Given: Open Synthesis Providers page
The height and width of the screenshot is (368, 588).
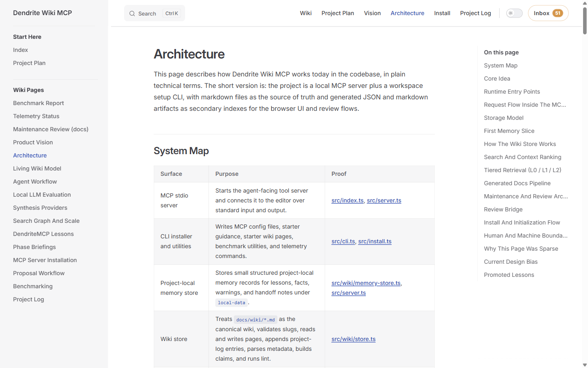Looking at the screenshot, I should point(40,208).
